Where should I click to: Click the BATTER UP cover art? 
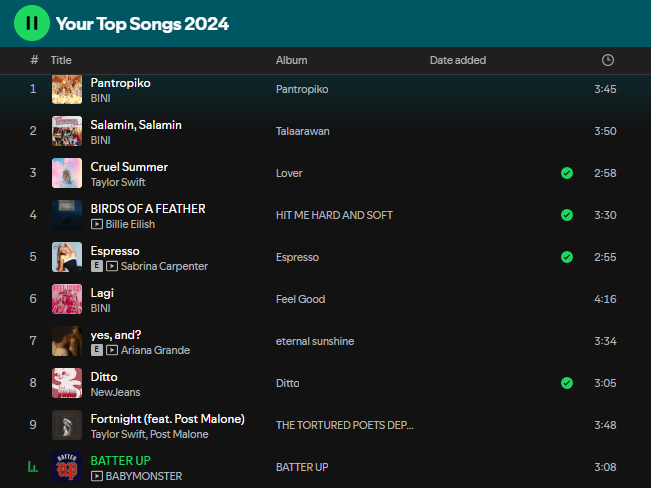click(x=67, y=466)
